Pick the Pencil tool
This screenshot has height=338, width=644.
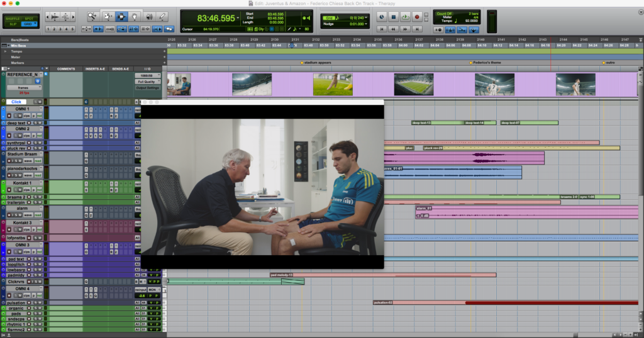click(x=162, y=16)
